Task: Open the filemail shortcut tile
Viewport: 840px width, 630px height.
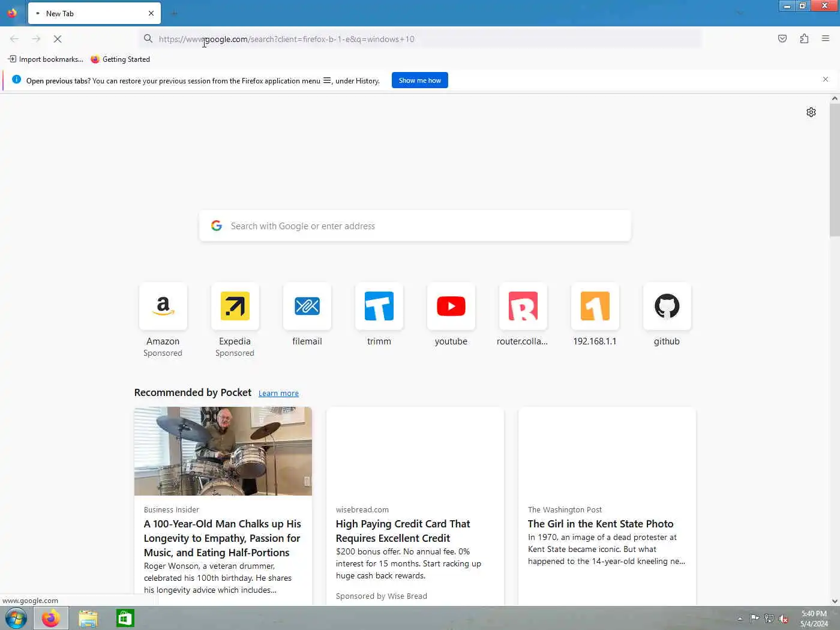Action: tap(307, 307)
